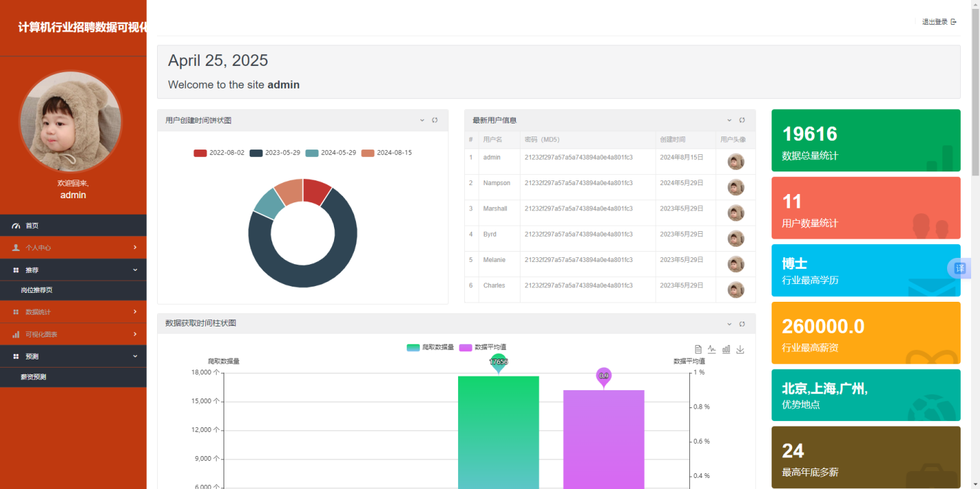Collapse the 预测 sidebar section chevron
The width and height of the screenshot is (980, 489).
pos(135,356)
